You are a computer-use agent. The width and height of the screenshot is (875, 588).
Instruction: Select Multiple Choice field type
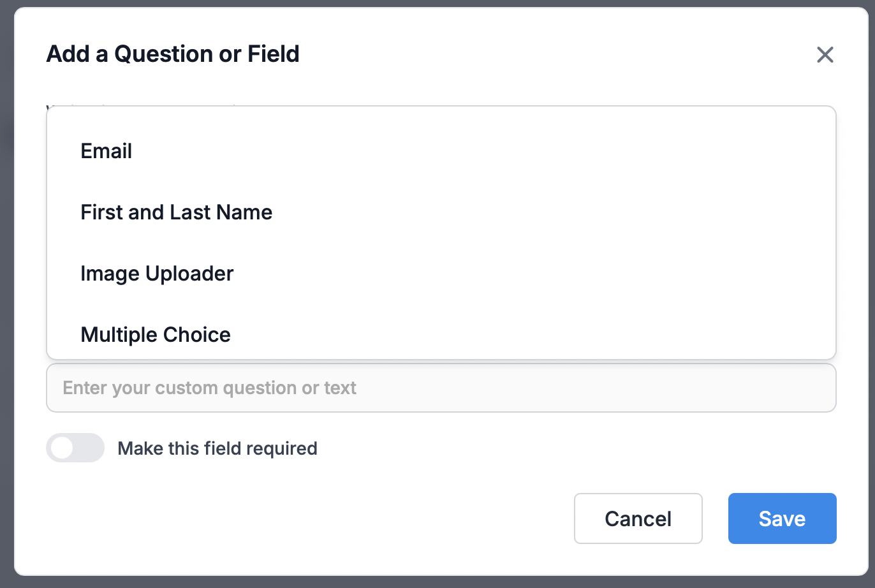(441, 334)
